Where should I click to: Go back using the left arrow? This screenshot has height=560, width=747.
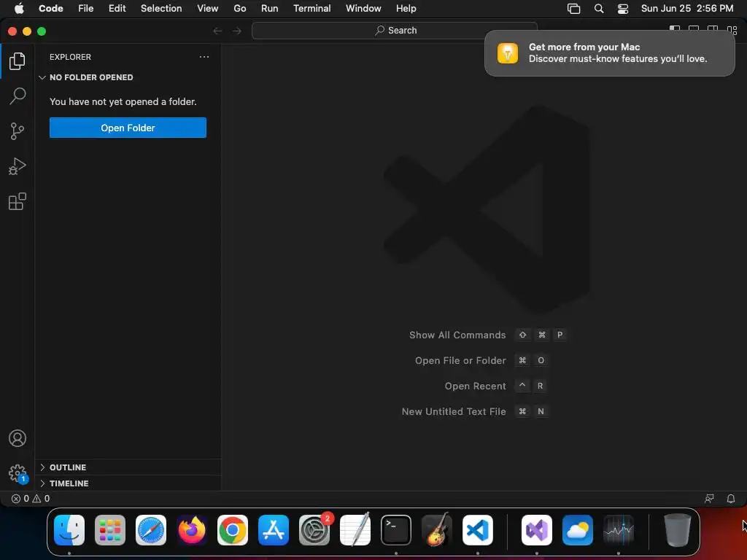217,31
